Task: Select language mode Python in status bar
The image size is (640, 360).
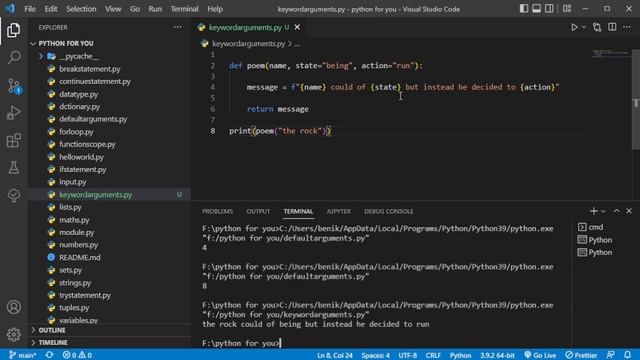Action: coord(460,355)
